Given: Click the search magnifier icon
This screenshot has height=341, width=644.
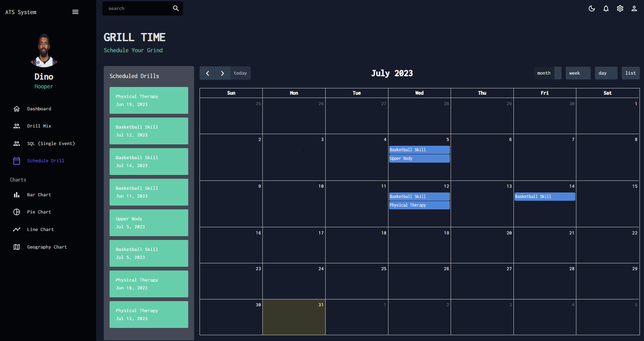Looking at the screenshot, I should pyautogui.click(x=176, y=8).
